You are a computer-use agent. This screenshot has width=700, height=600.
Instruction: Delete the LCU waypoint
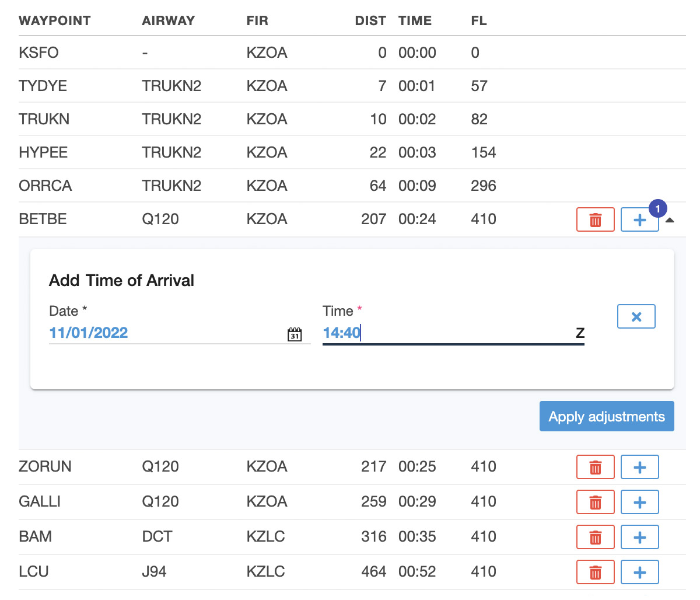point(595,573)
